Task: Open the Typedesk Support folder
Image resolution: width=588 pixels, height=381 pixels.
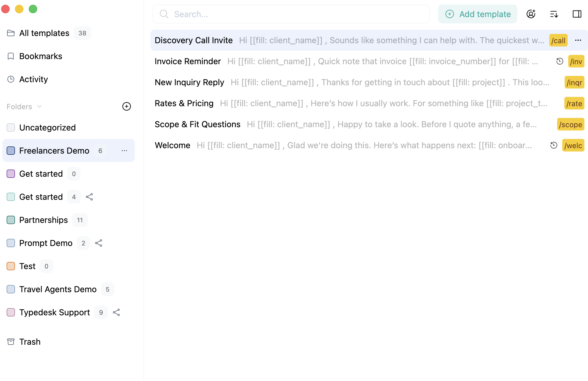Action: pos(55,312)
